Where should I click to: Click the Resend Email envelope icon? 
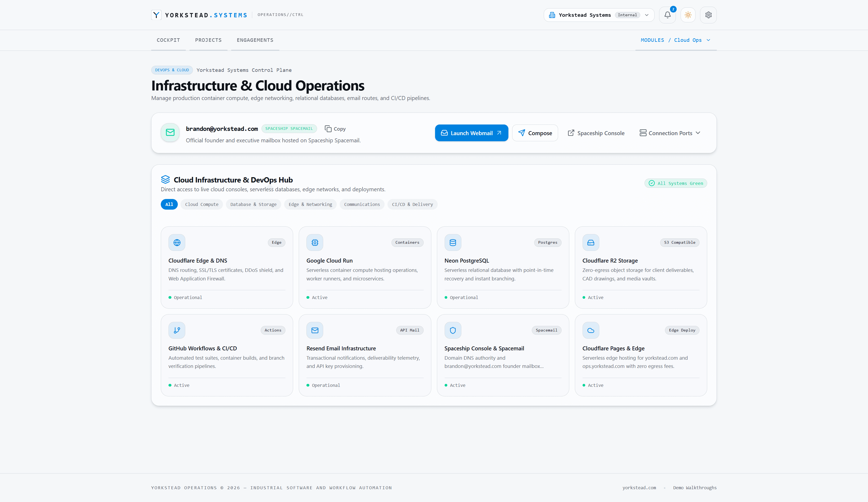pos(315,330)
